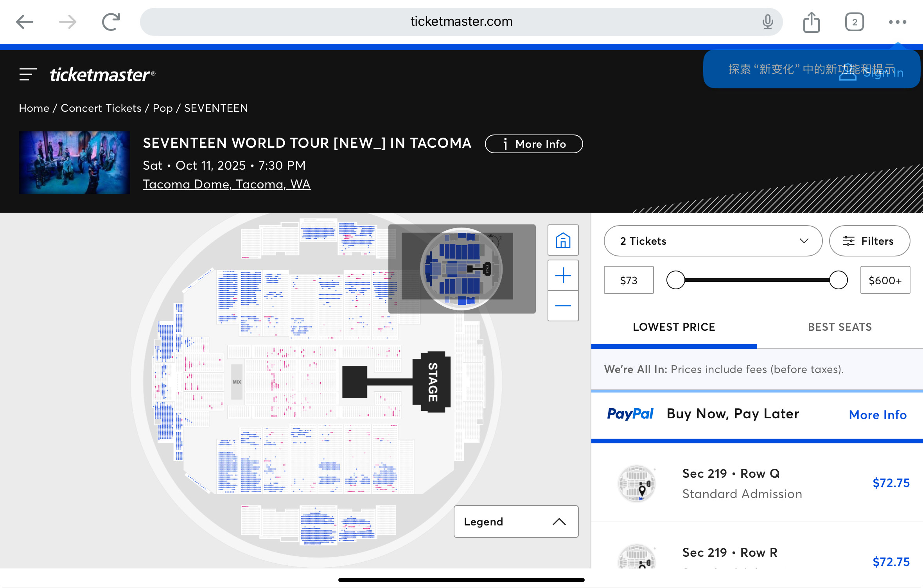Click the ticketmaster.com address bar
923x588 pixels.
[x=461, y=22]
